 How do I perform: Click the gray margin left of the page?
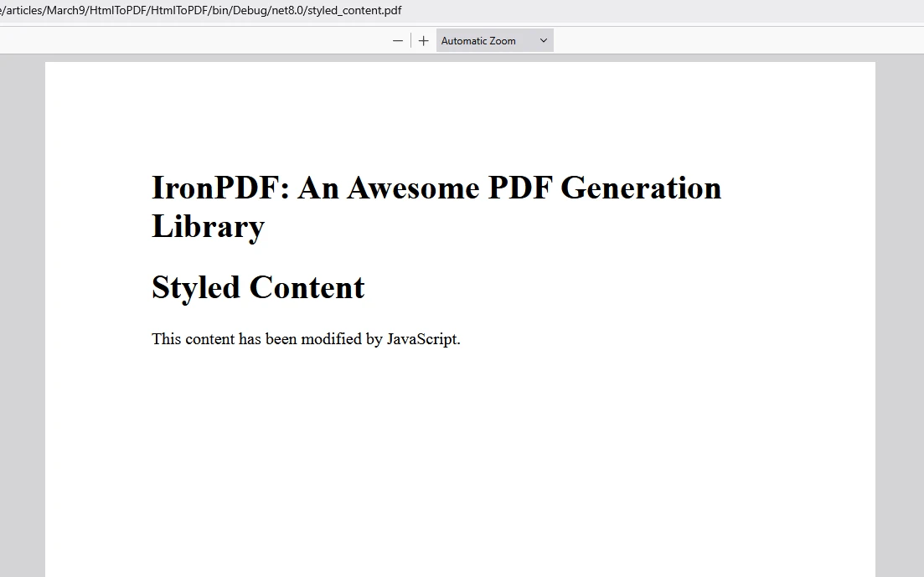click(22, 318)
